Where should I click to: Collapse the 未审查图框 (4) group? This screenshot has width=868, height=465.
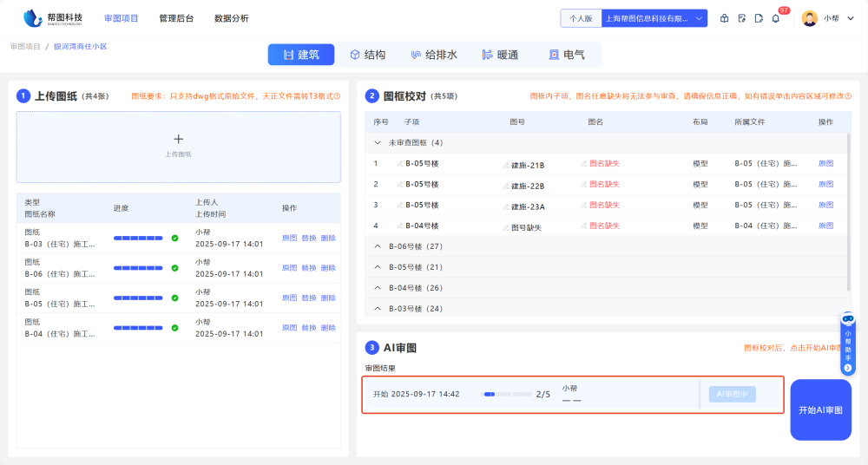(378, 142)
